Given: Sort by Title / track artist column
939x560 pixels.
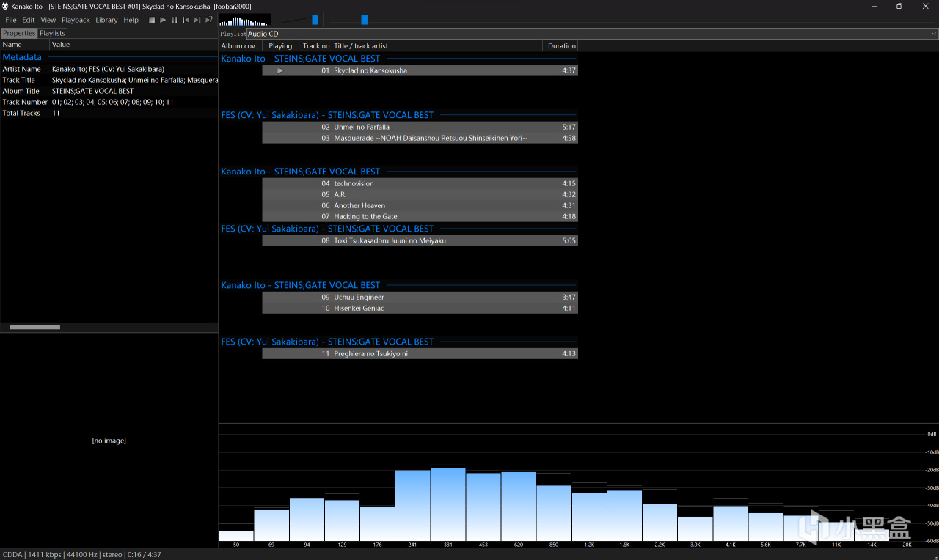Looking at the screenshot, I should (438, 45).
